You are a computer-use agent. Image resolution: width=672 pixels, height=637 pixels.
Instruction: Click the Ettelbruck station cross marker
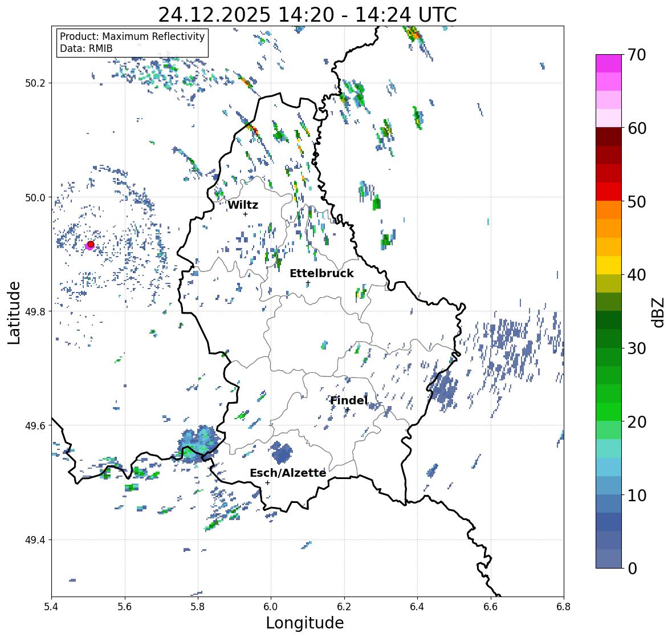point(308,282)
